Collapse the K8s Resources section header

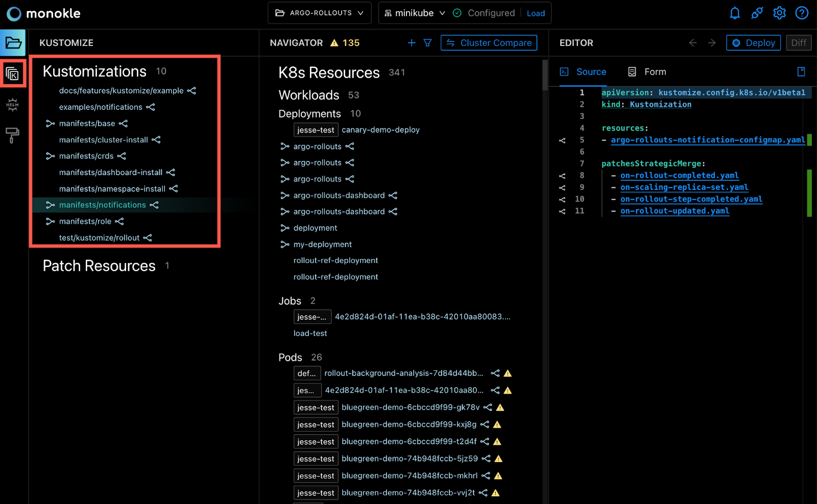[329, 73]
